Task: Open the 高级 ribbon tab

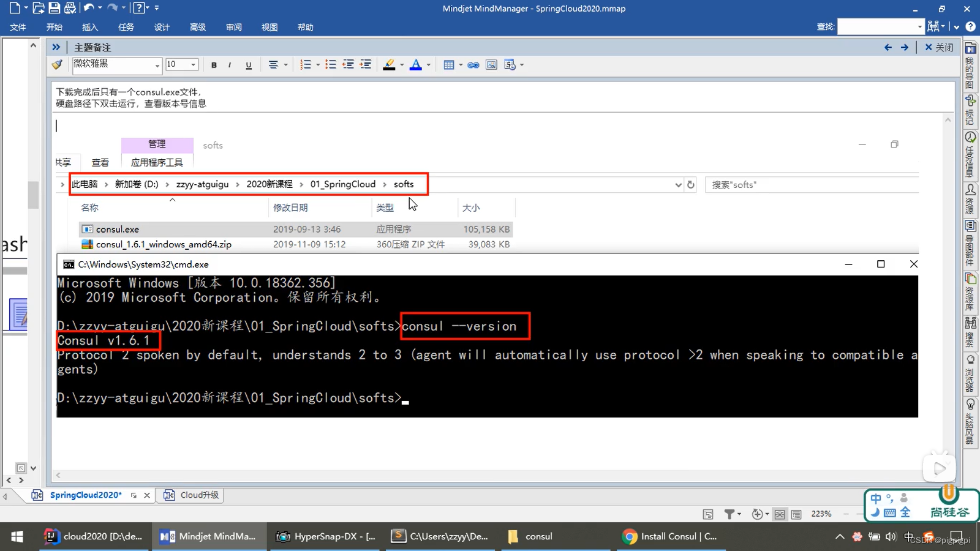Action: point(198,27)
